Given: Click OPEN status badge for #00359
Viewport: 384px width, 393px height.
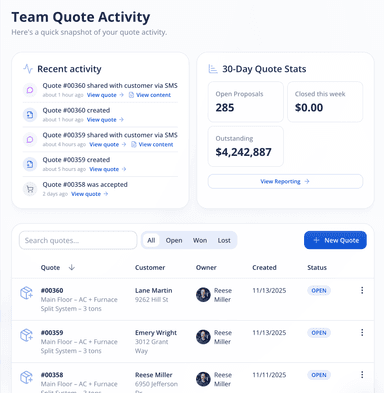Looking at the screenshot, I should (x=319, y=333).
